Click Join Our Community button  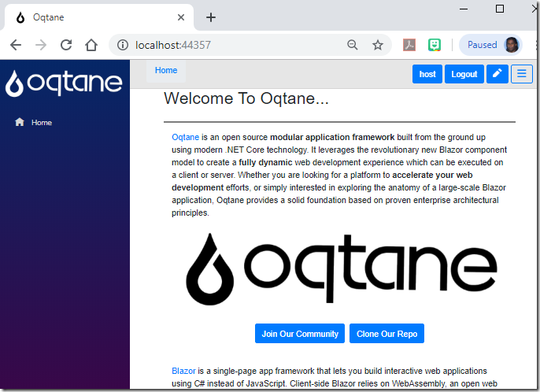coord(300,334)
